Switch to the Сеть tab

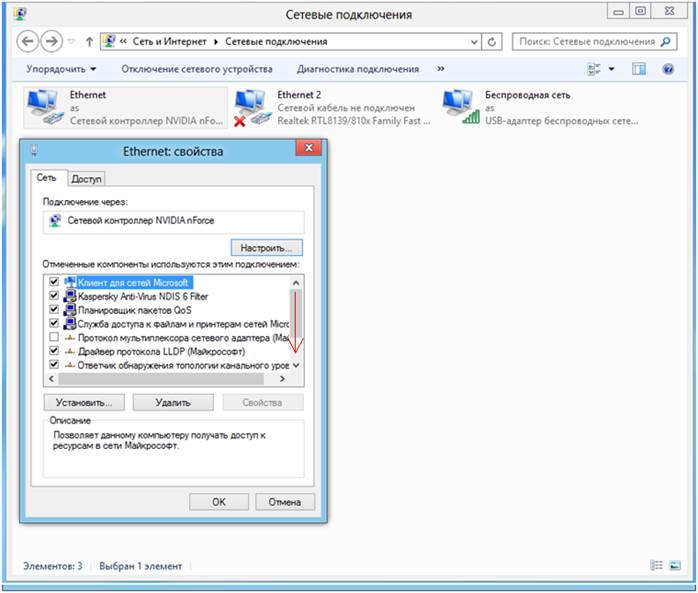click(47, 178)
